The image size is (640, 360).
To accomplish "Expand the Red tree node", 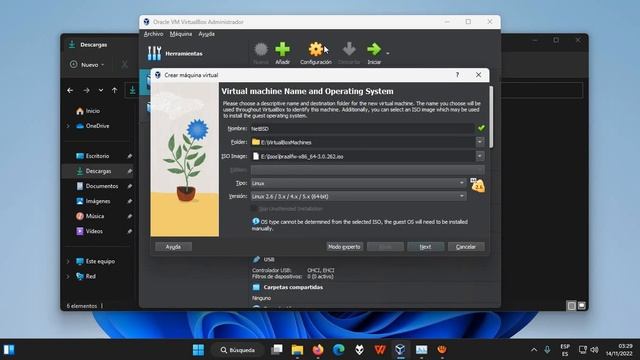I will (x=68, y=276).
